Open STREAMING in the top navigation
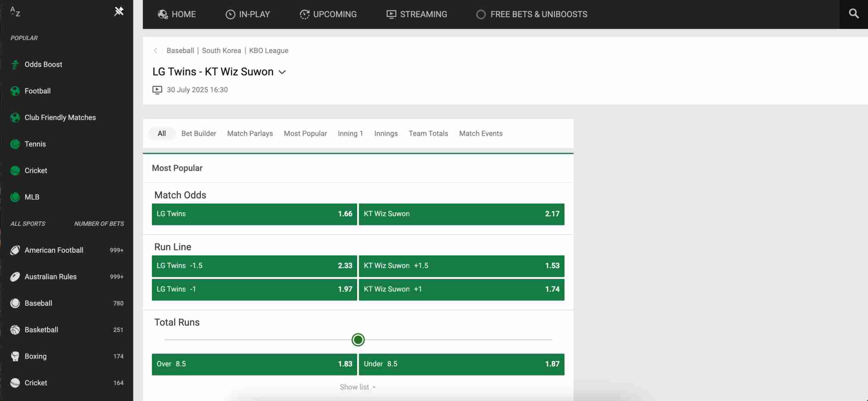This screenshot has width=868, height=401. pos(417,14)
